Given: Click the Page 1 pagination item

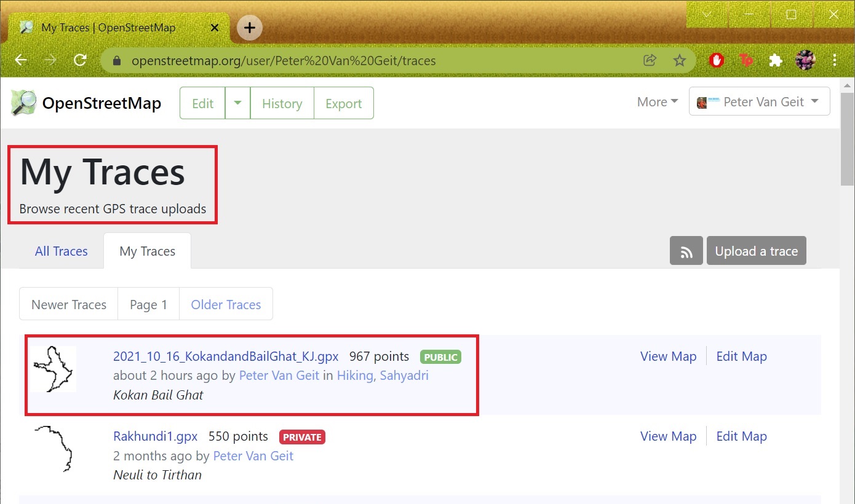Looking at the screenshot, I should (x=148, y=304).
